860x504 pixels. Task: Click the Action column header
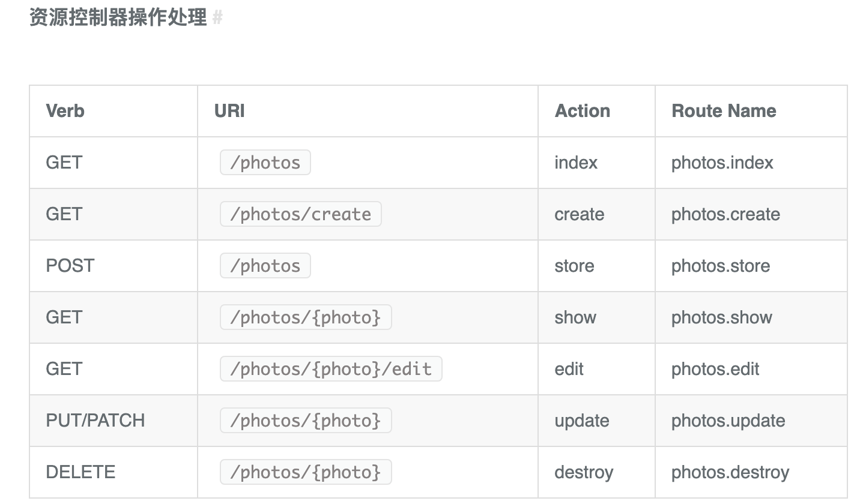pyautogui.click(x=583, y=111)
